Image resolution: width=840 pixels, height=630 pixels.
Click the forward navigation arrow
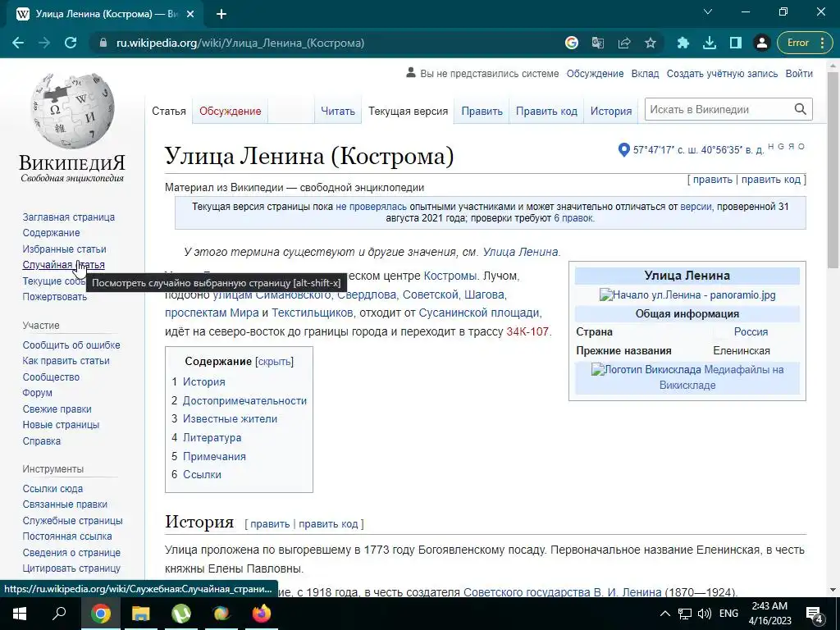click(44, 43)
